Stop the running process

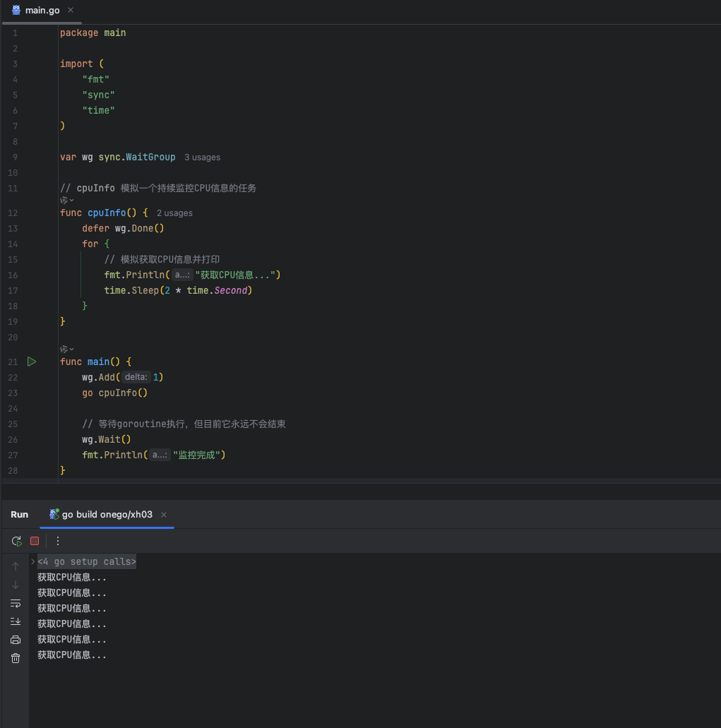[35, 541]
